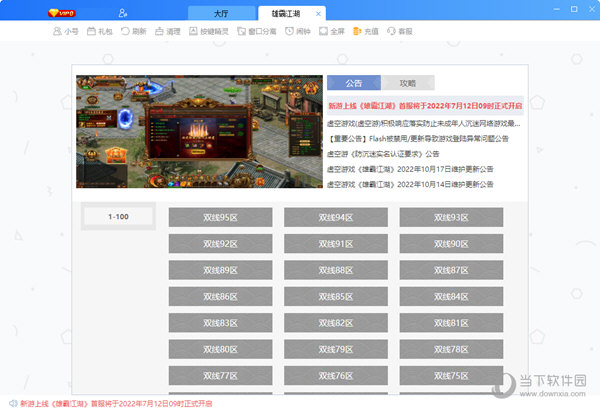Open 防沉迷实名认证要求 announcement

pyautogui.click(x=383, y=154)
